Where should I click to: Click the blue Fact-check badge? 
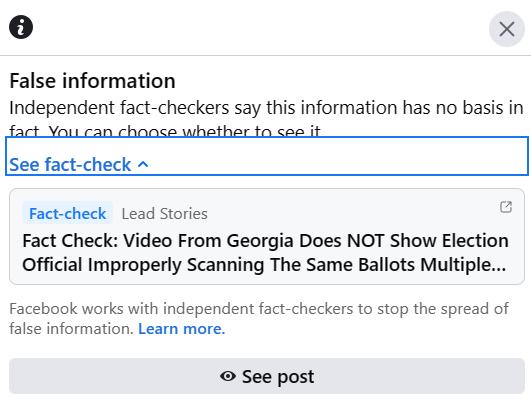[x=68, y=214]
